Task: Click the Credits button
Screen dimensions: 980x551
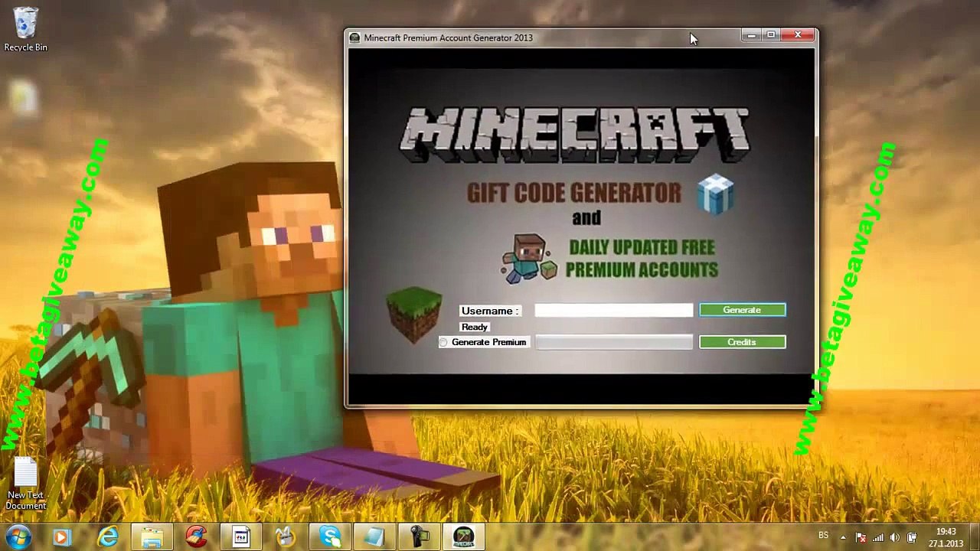Action: [x=742, y=342]
